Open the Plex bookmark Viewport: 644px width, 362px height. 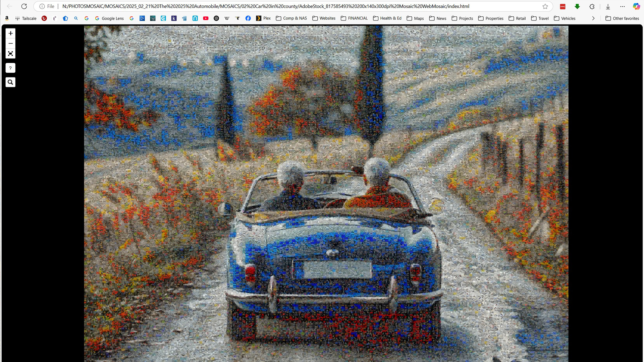coord(263,18)
